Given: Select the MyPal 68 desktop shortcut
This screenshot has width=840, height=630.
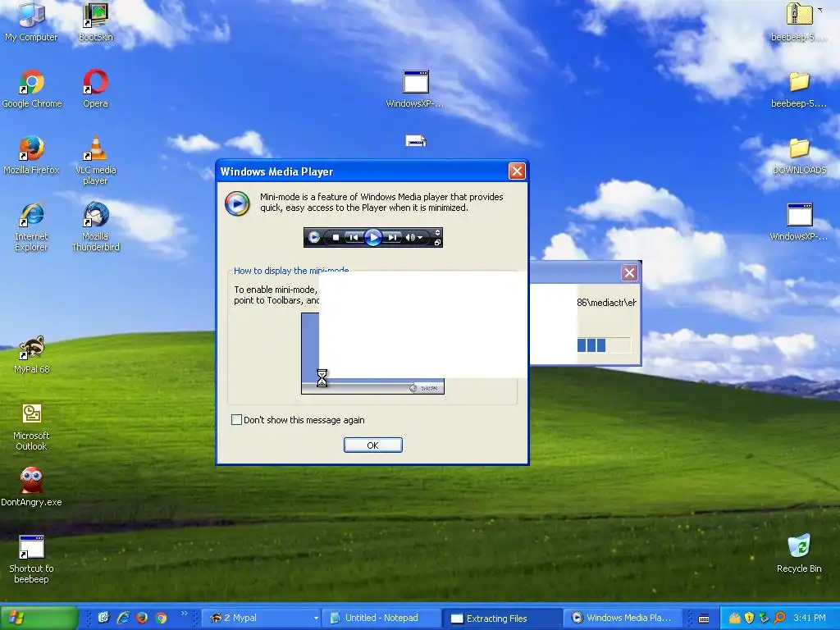Looking at the screenshot, I should (x=32, y=354).
